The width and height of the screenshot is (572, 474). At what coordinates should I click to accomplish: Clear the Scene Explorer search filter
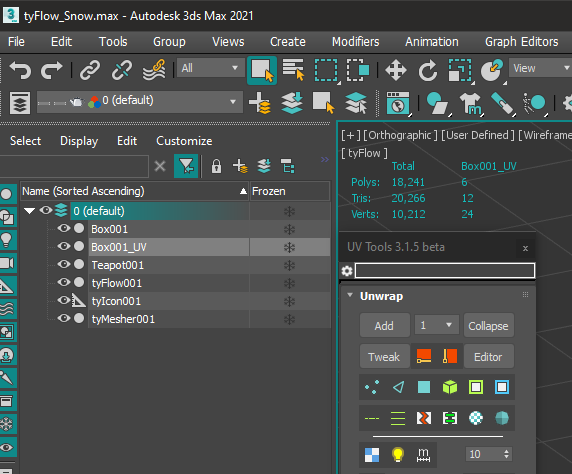(x=160, y=166)
